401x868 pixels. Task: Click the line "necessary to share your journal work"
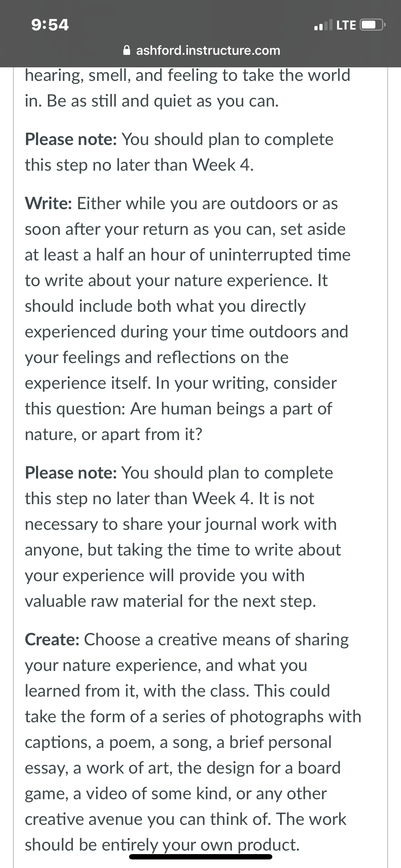coord(181,524)
